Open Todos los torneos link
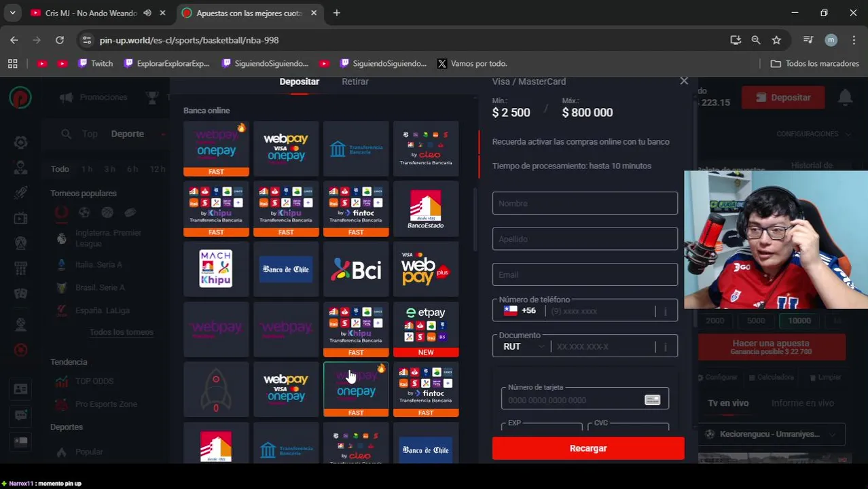The image size is (868, 489). click(x=122, y=332)
